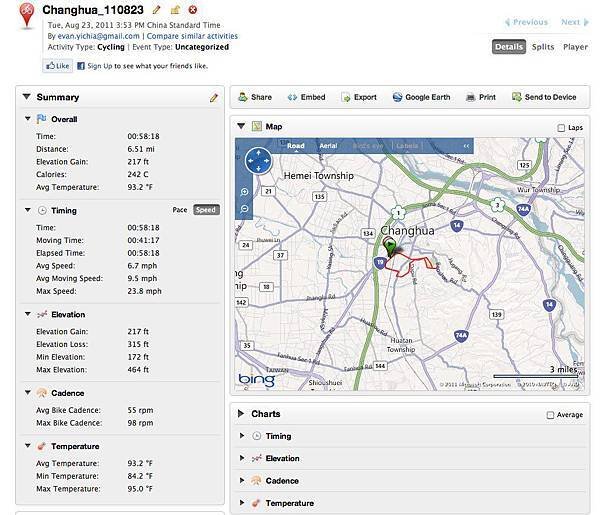This screenshot has height=515, width=600.
Task: Switch to the Player tab
Action: [575, 47]
